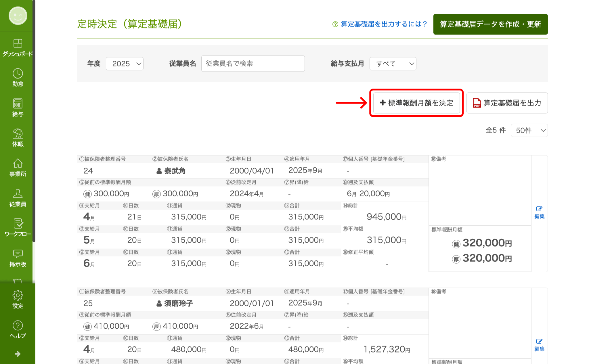Click 算定基礎届データを作成・更新 button
Screen dimensions: 589x364
[x=490, y=24]
